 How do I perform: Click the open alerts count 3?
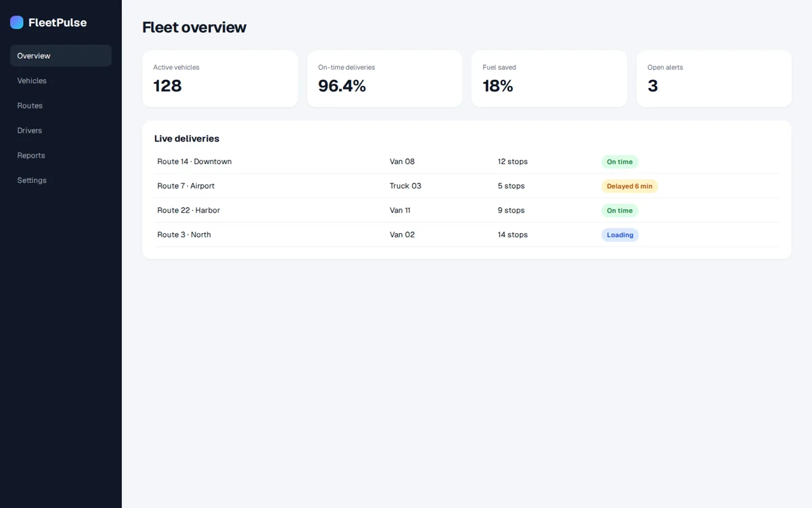tap(652, 85)
